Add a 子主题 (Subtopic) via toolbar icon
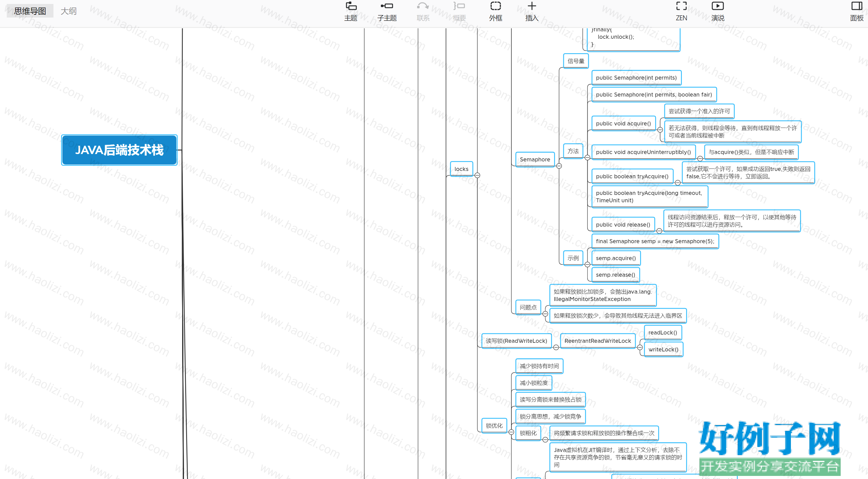This screenshot has height=479, width=868. pos(387,6)
